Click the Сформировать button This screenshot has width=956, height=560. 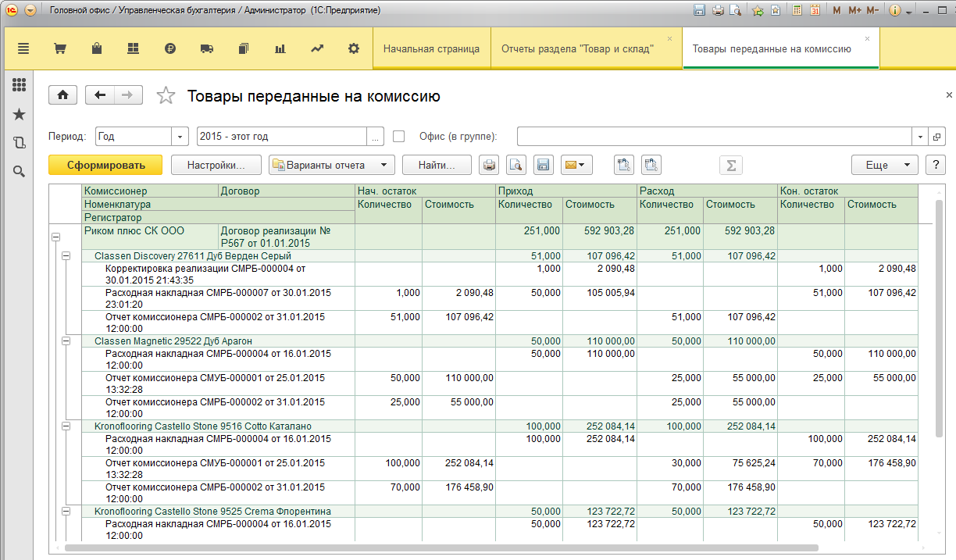(x=105, y=165)
